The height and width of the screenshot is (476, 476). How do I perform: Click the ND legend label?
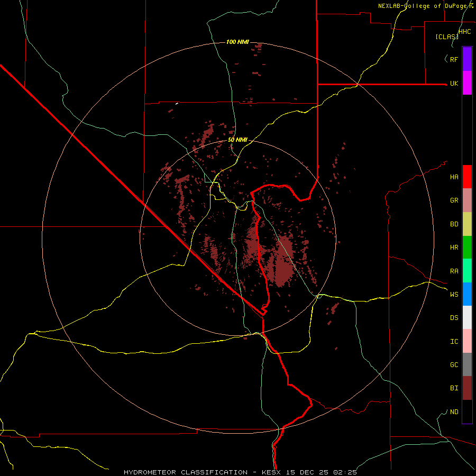point(454,412)
